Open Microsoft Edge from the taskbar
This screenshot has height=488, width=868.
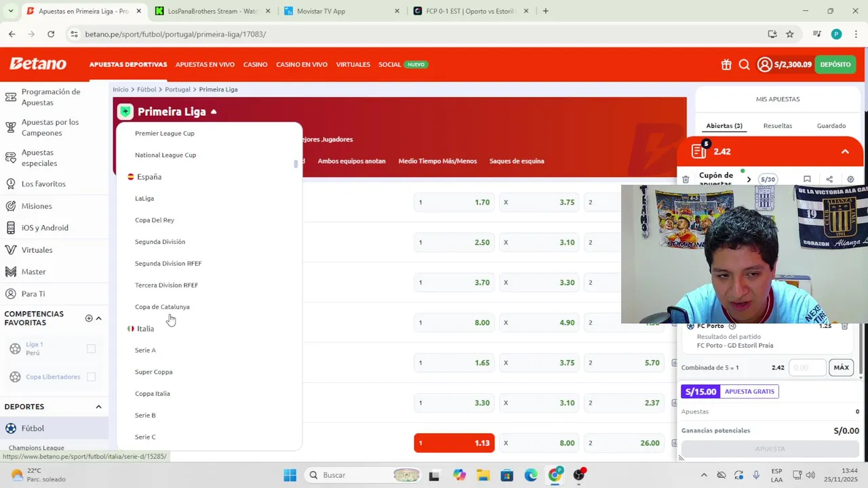pos(530,475)
